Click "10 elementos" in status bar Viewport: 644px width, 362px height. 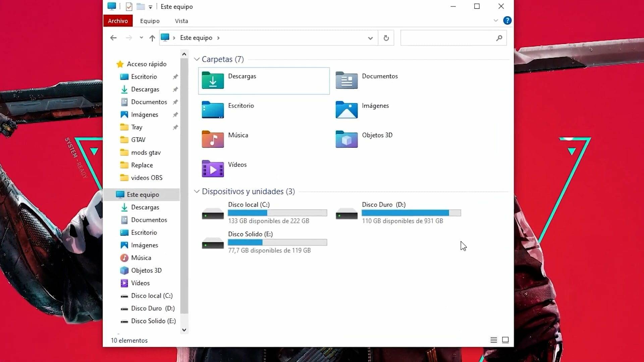click(x=129, y=340)
